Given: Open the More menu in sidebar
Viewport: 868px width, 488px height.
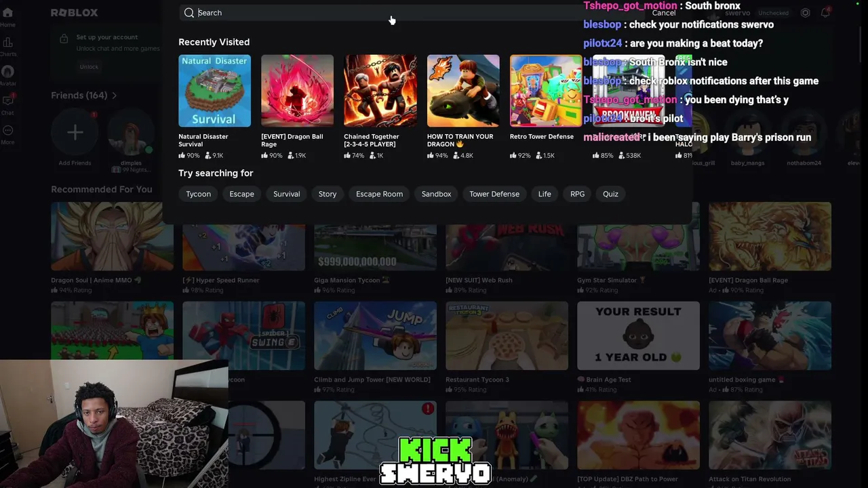Looking at the screenshot, I should tap(7, 134).
